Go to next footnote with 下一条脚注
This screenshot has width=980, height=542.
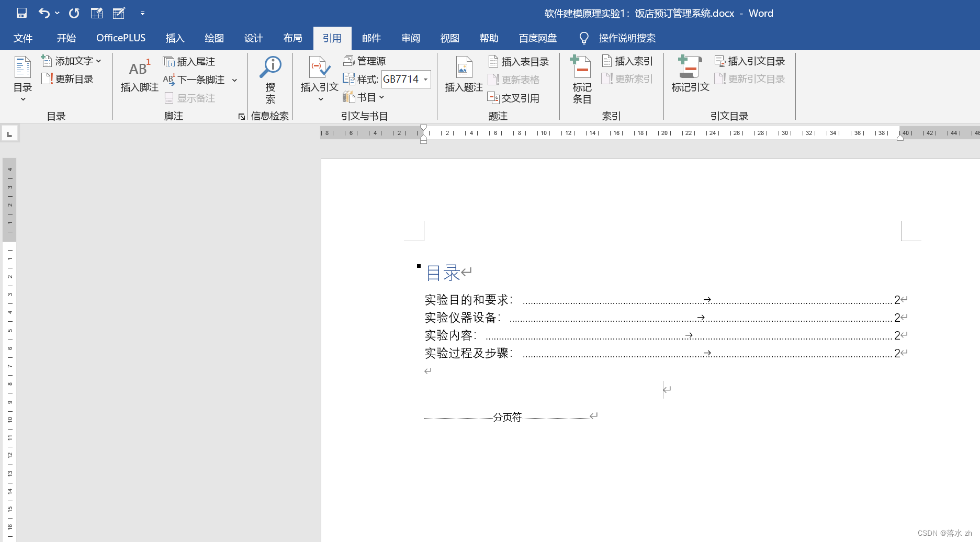click(195, 80)
